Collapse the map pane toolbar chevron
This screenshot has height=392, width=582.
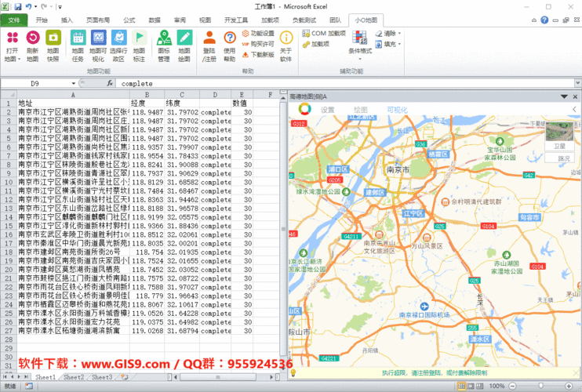point(574,110)
